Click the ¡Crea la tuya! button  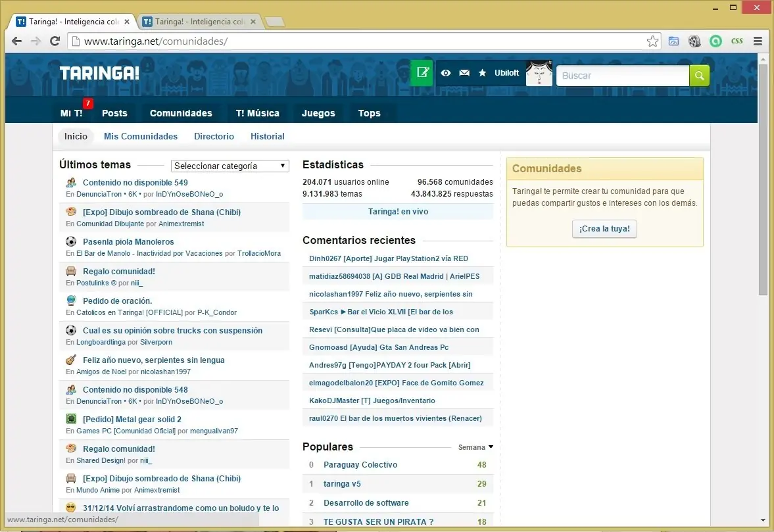pyautogui.click(x=604, y=228)
